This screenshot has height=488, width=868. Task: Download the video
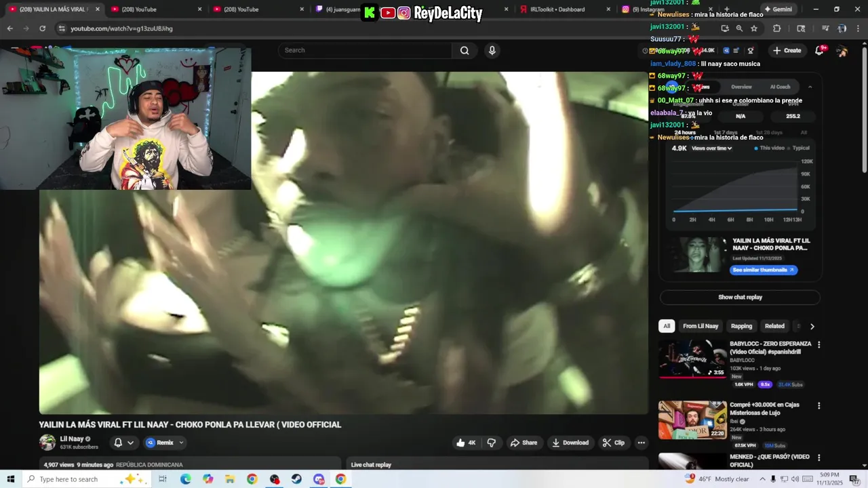[x=570, y=443]
